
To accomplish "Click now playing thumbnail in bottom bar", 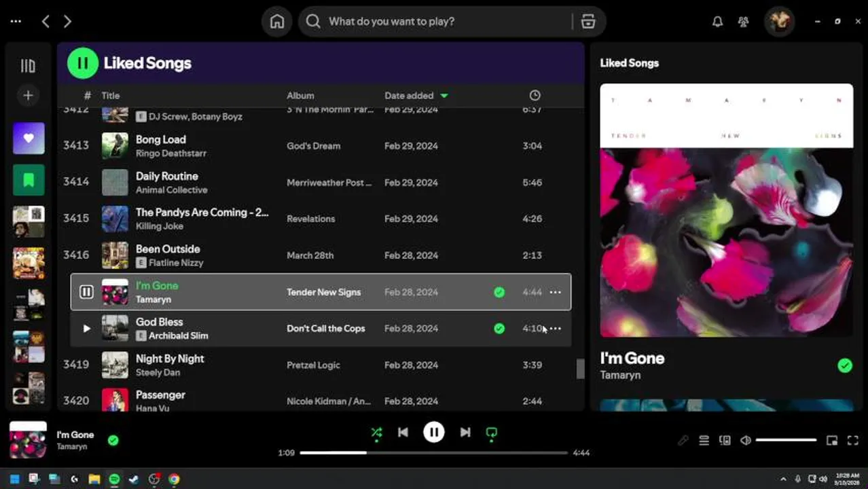I will tap(28, 440).
